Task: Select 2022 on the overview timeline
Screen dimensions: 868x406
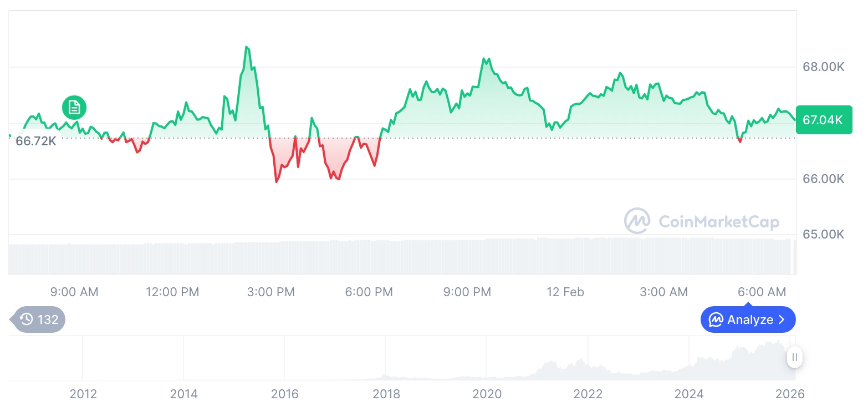Action: (588, 394)
